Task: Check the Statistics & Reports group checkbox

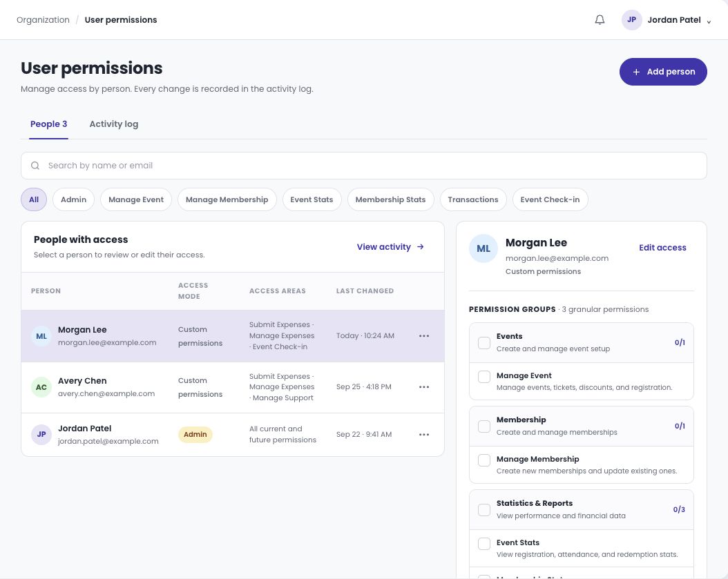Action: (484, 510)
